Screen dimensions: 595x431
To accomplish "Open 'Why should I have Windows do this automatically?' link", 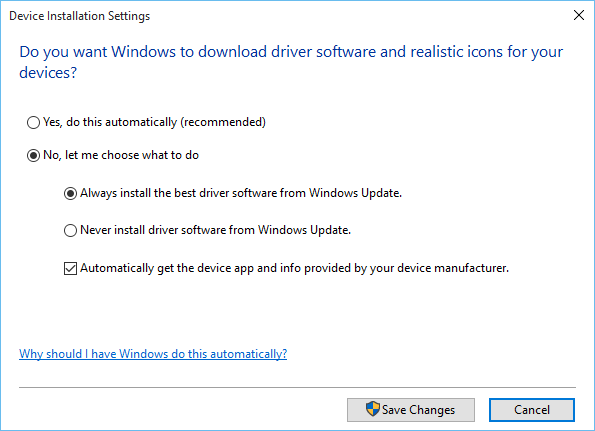I will [153, 354].
